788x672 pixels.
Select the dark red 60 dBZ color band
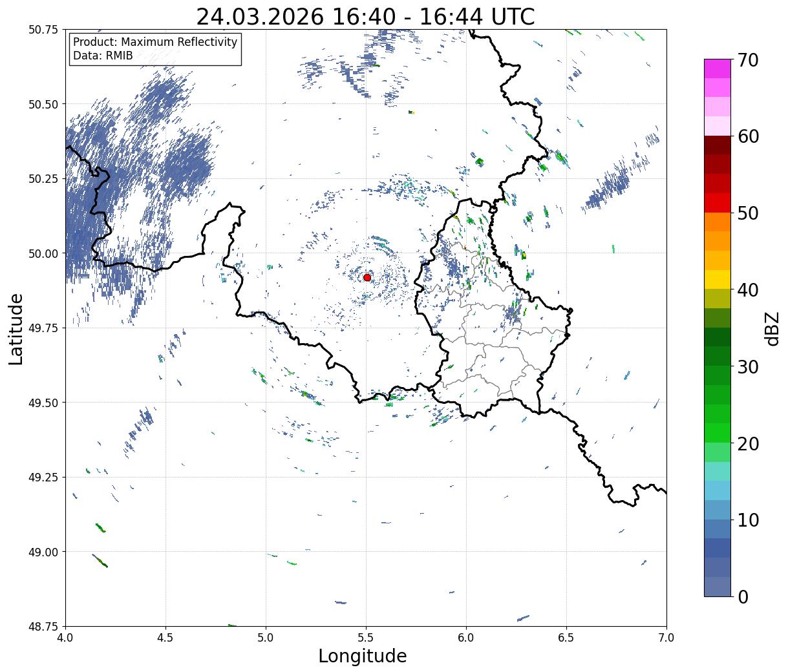(718, 145)
